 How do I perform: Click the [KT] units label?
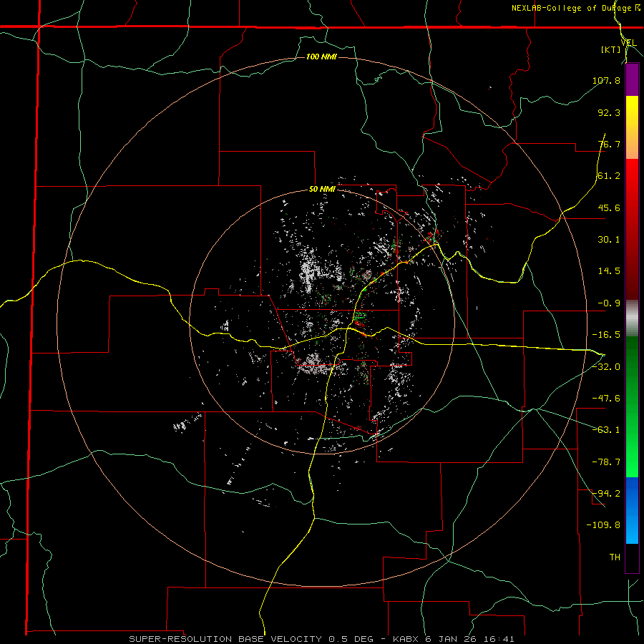tap(611, 49)
